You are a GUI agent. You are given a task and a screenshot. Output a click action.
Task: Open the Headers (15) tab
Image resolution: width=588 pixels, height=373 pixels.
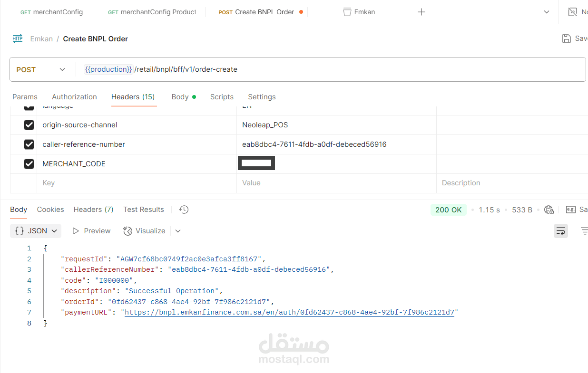[133, 97]
